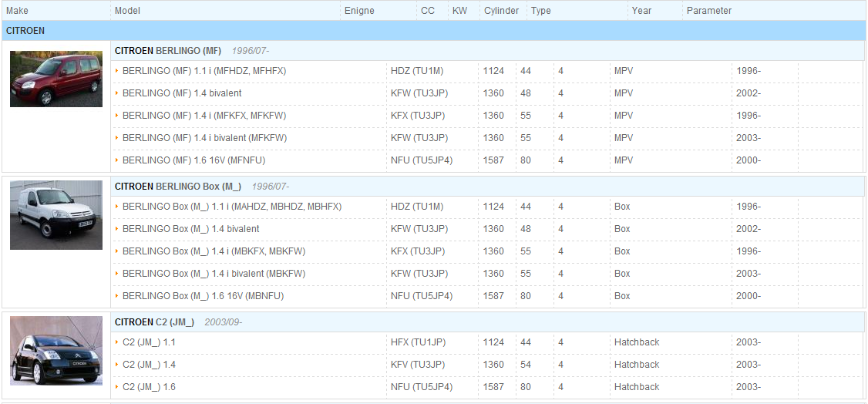Click the Cylinder column header
This screenshot has height=404, width=868.
point(502,11)
